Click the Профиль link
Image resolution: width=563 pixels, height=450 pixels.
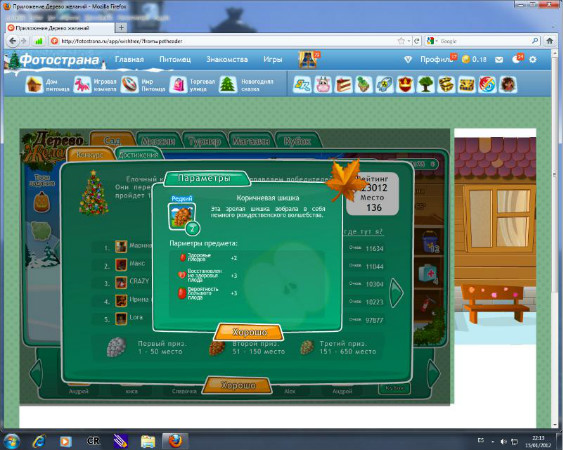(436, 60)
